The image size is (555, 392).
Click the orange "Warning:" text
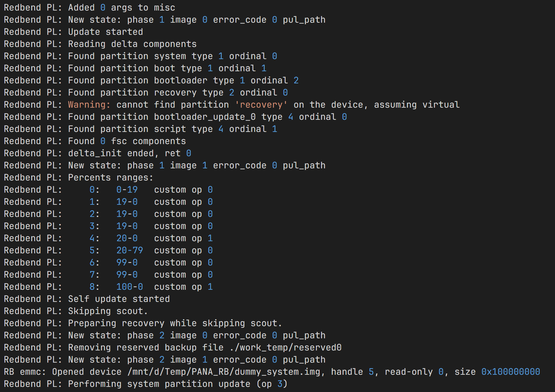coord(89,105)
